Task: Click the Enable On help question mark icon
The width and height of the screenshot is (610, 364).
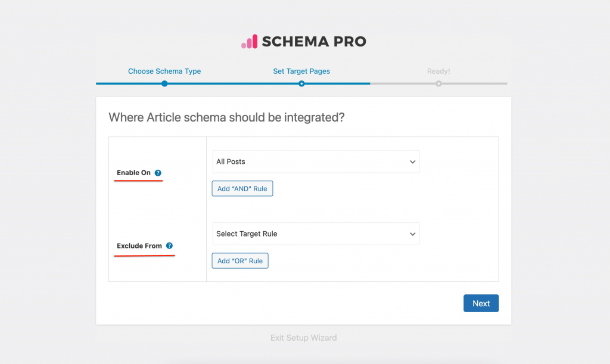Action: (x=157, y=173)
